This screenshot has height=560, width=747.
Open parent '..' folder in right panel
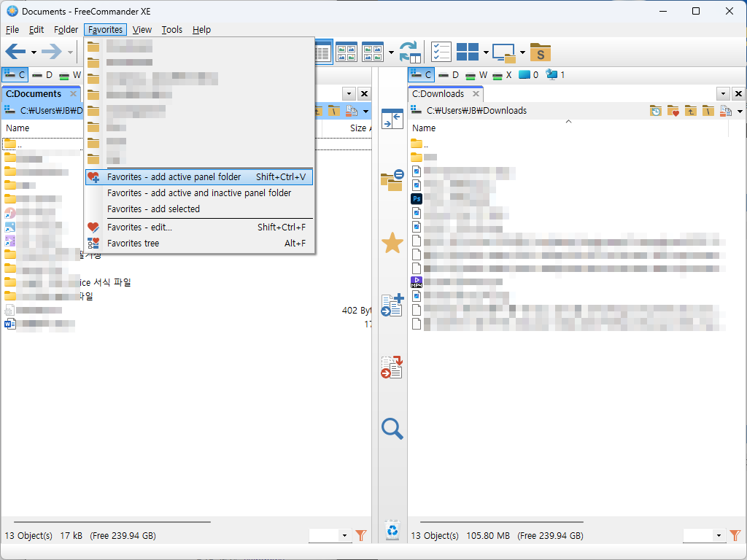[419, 144]
